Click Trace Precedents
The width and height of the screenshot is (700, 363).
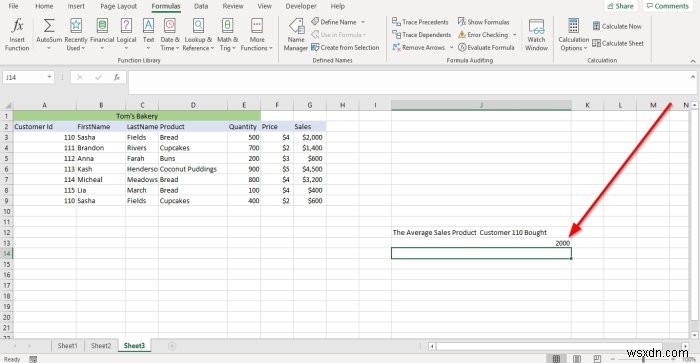420,22
